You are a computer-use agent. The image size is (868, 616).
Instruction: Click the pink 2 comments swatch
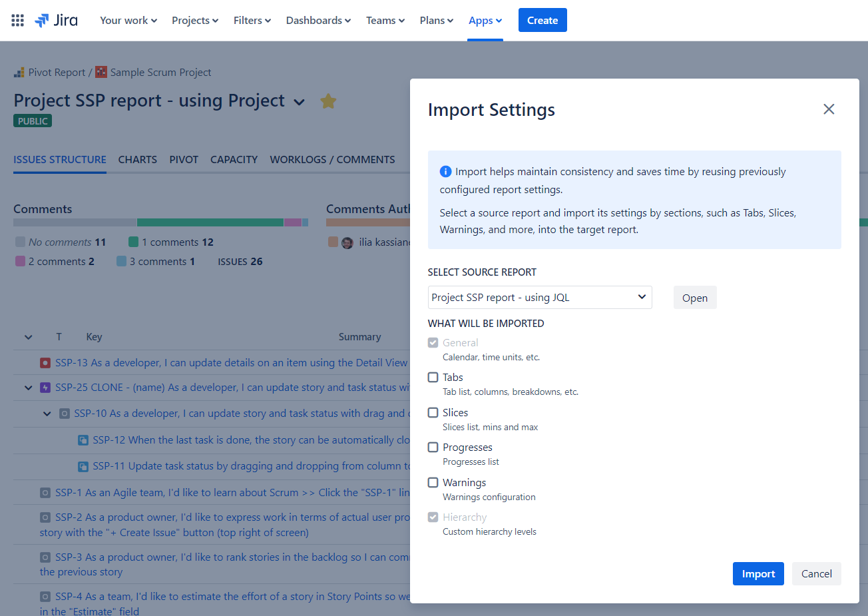pyautogui.click(x=20, y=262)
